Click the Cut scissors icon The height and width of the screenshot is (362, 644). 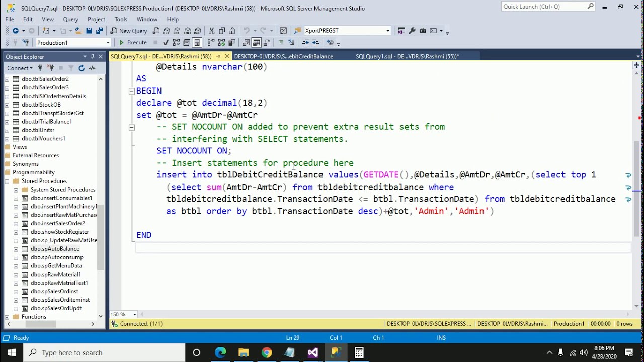211,31
